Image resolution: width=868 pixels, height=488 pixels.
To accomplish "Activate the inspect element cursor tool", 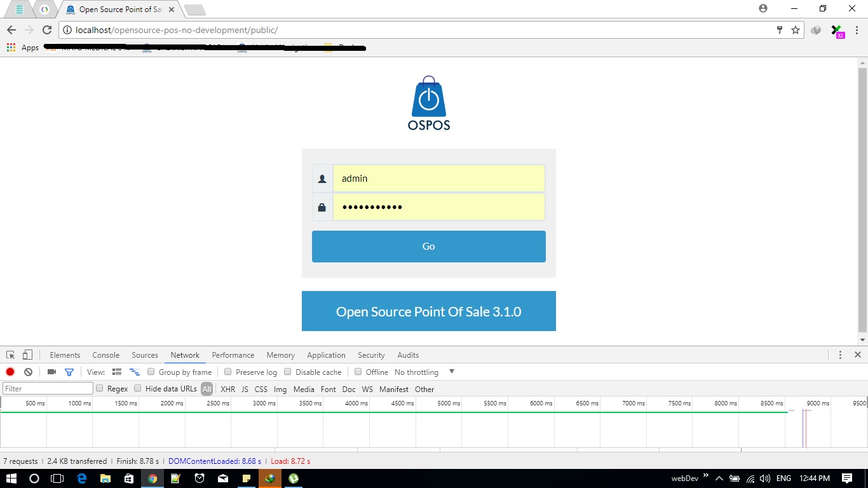I will point(10,355).
